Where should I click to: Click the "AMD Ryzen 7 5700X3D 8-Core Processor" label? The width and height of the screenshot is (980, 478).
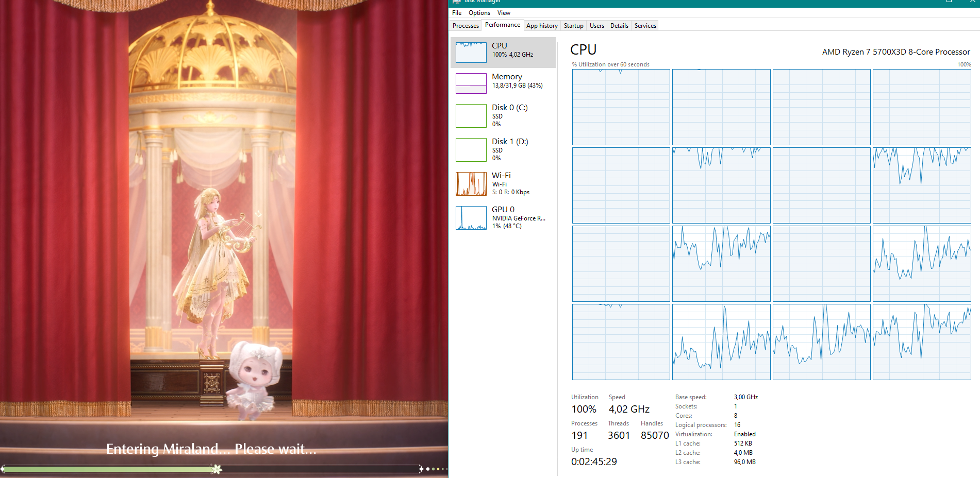(x=896, y=52)
